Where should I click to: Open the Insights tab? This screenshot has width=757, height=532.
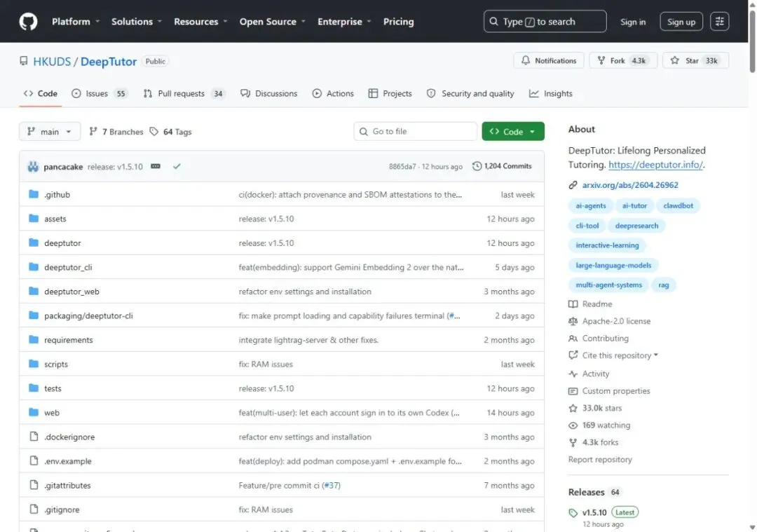(551, 94)
